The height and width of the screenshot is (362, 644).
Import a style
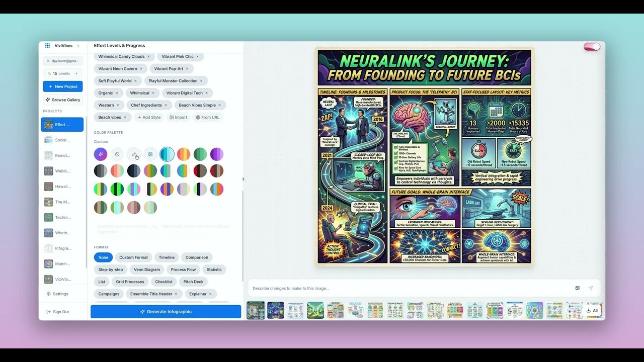click(x=179, y=117)
